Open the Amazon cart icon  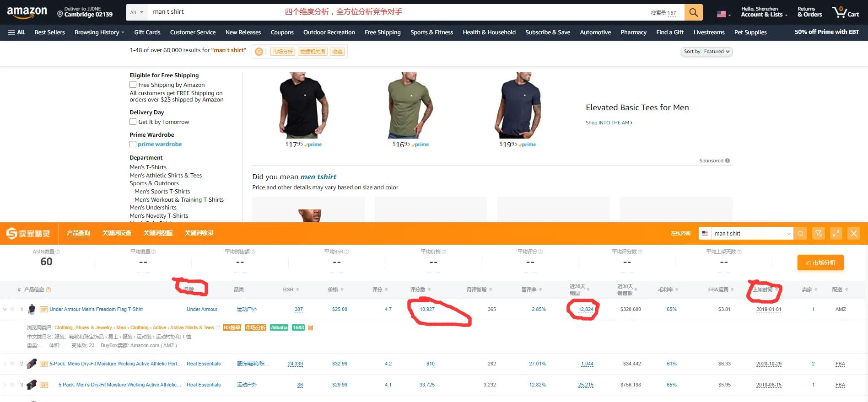coord(845,12)
